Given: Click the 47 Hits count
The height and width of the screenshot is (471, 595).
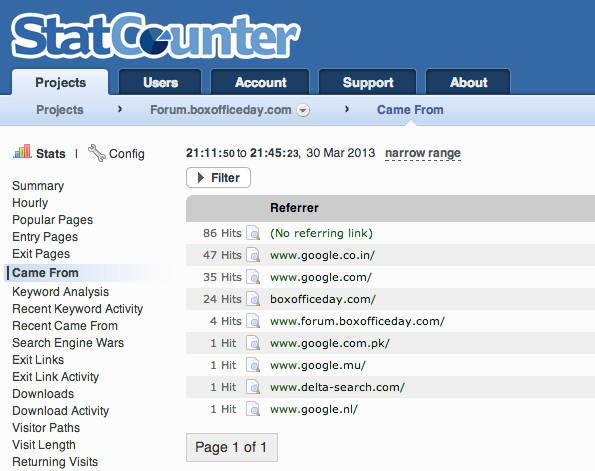Looking at the screenshot, I should tap(222, 255).
